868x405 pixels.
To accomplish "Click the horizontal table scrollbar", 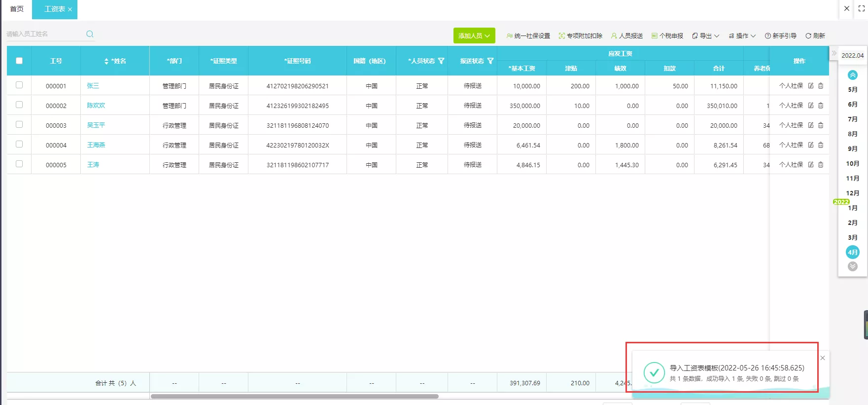I will [x=294, y=396].
